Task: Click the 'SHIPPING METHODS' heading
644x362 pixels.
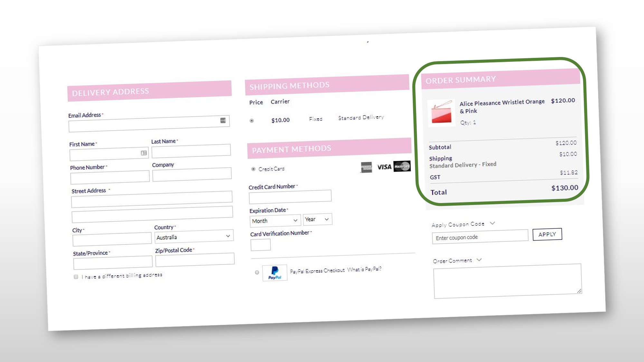Action: 289,86
